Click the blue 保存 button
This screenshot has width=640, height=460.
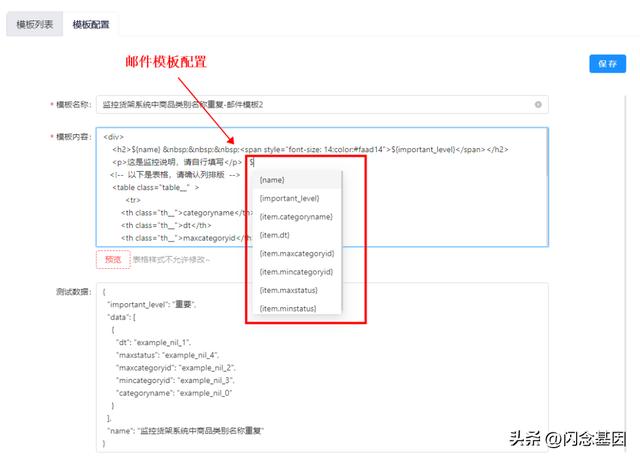[x=607, y=64]
